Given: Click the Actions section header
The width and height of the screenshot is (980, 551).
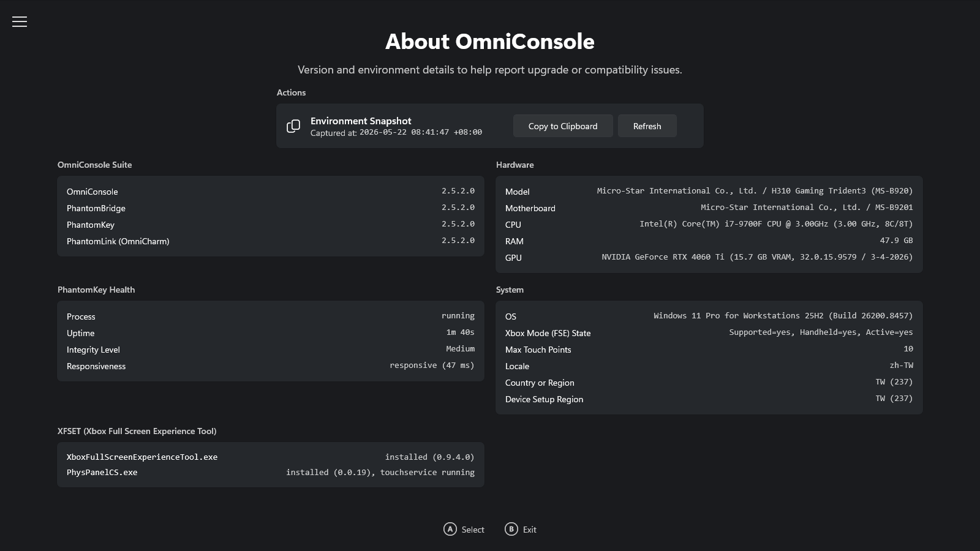Looking at the screenshot, I should [292, 92].
